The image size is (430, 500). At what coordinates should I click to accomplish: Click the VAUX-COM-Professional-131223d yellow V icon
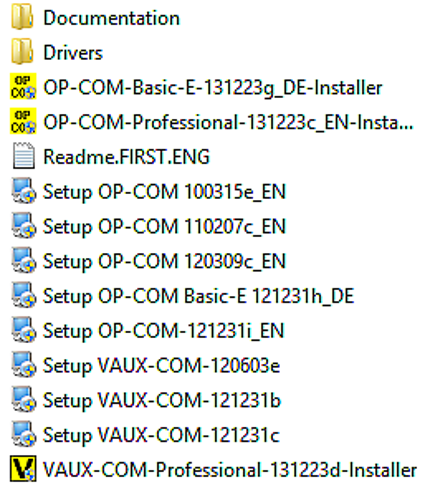point(23,469)
